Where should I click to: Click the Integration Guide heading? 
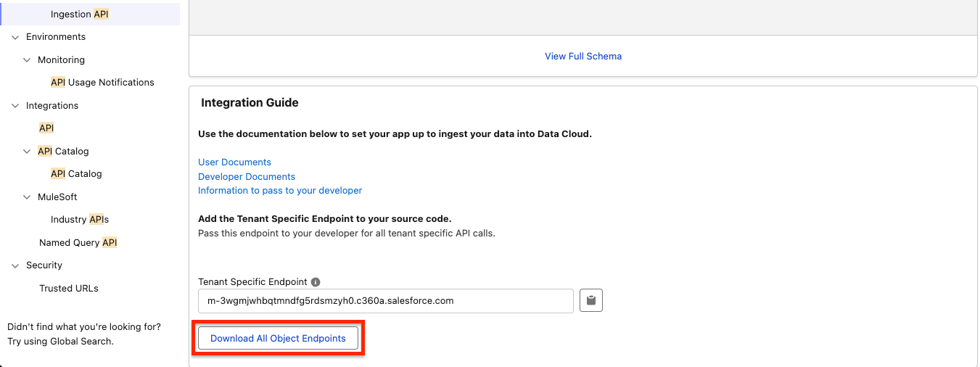click(250, 103)
